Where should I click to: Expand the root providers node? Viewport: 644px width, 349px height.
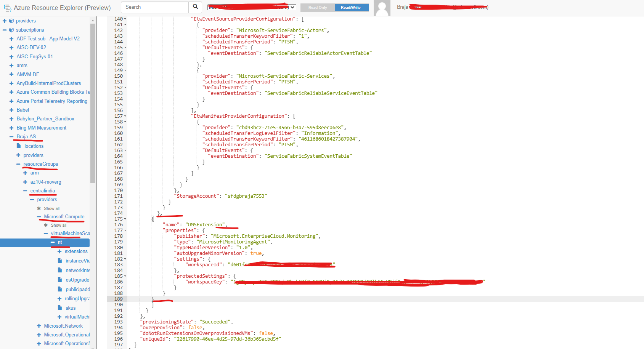[5, 21]
